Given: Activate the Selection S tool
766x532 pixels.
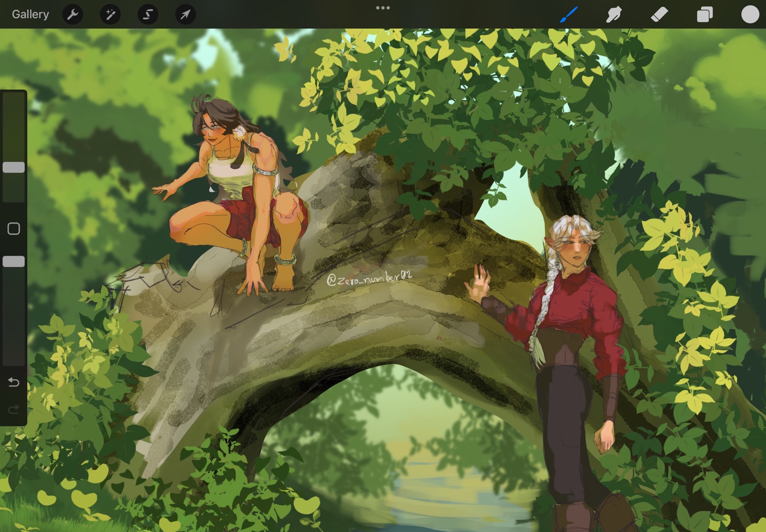Looking at the screenshot, I should coord(148,15).
